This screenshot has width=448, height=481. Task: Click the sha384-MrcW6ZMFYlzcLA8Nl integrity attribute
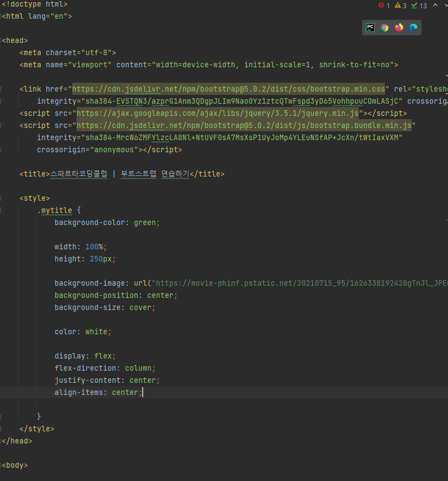pyautogui.click(x=220, y=137)
